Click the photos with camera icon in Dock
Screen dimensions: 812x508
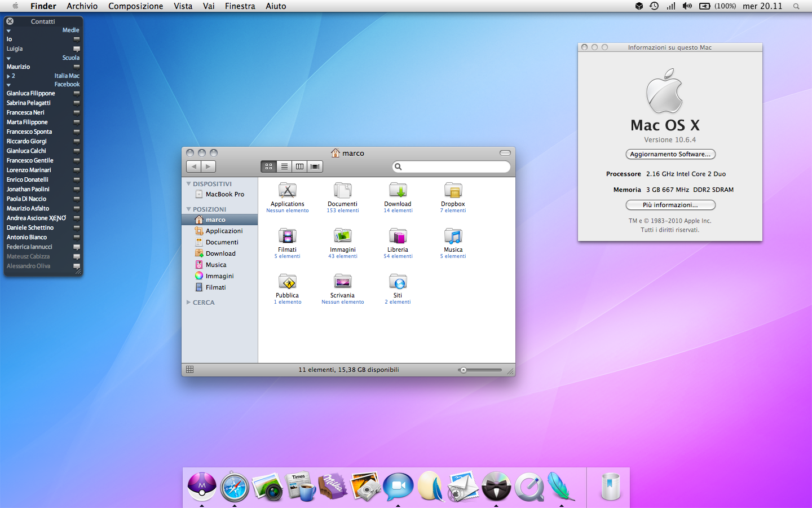[365, 487]
